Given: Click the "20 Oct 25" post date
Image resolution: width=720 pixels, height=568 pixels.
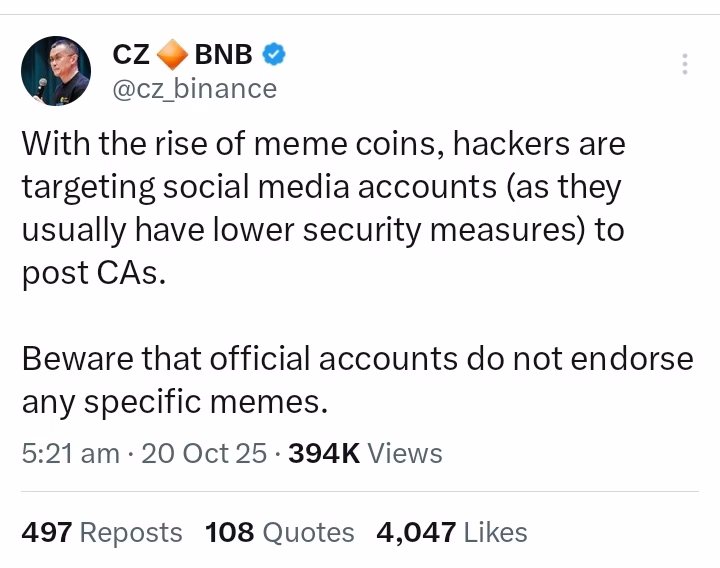Looking at the screenshot, I should [x=204, y=454].
